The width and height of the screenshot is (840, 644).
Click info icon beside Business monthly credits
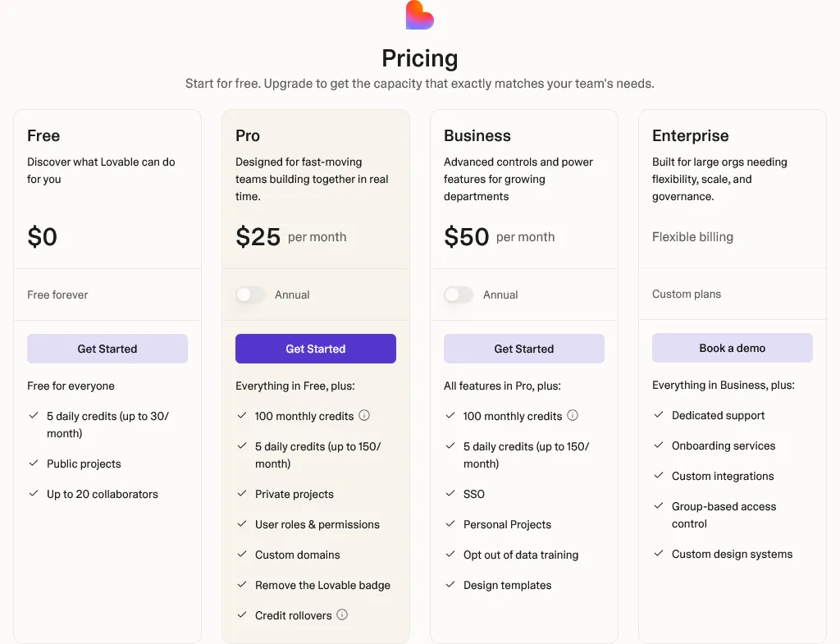click(573, 415)
